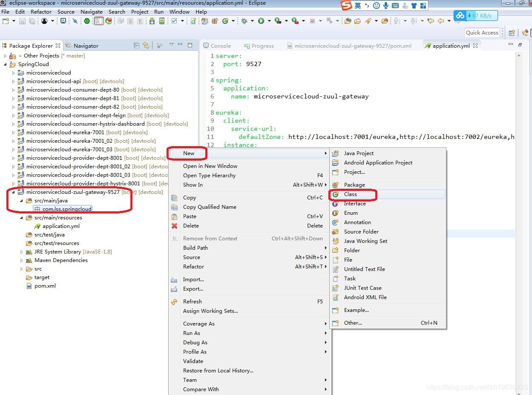Screen dimensions: 532x395
Task: Click the Last Edit Location arrow icon
Action: pyautogui.click(x=431, y=21)
